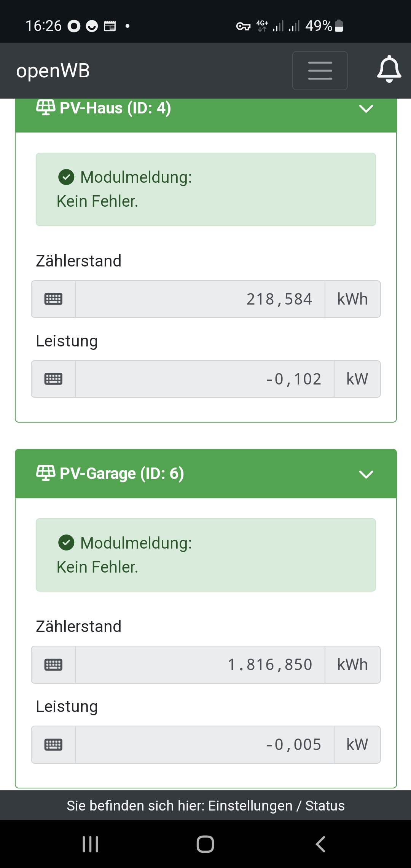Image resolution: width=411 pixels, height=868 pixels.
Task: Click PV-Garage Leistung keyboard icon
Action: click(x=53, y=745)
